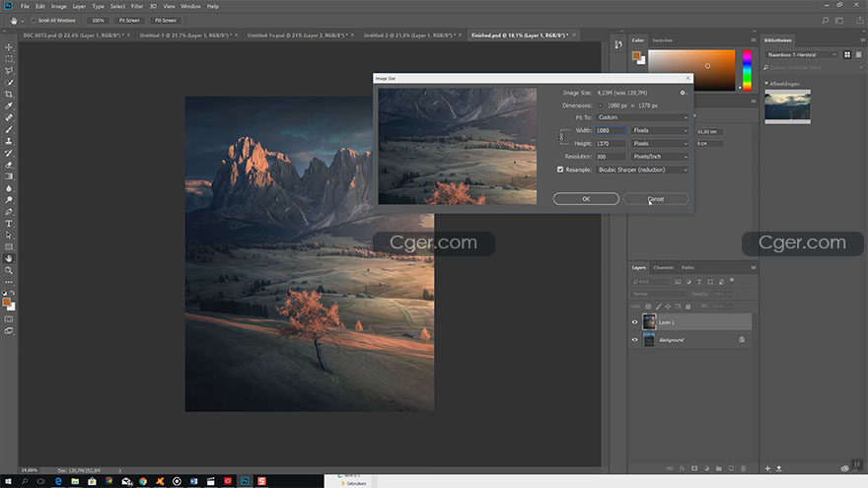Toggle lock image pixels brush icon
Image resolution: width=868 pixels, height=488 pixels.
(658, 306)
